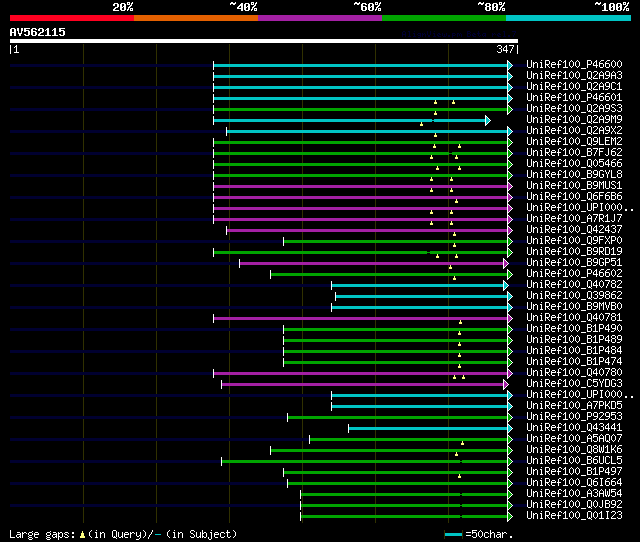This screenshot has width=640, height=542.
Task: Select the UniRef100_P46602 label
Action: [574, 274]
